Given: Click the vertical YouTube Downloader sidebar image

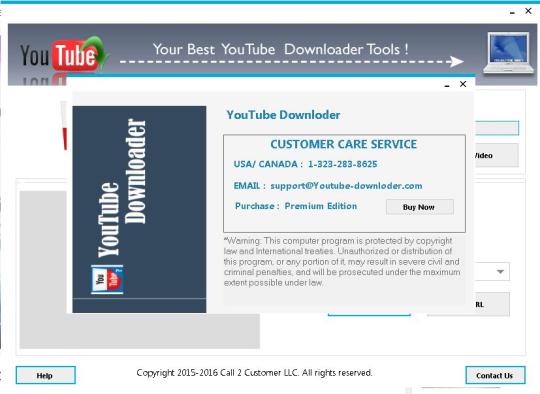Looking at the screenshot, I should 139,209.
